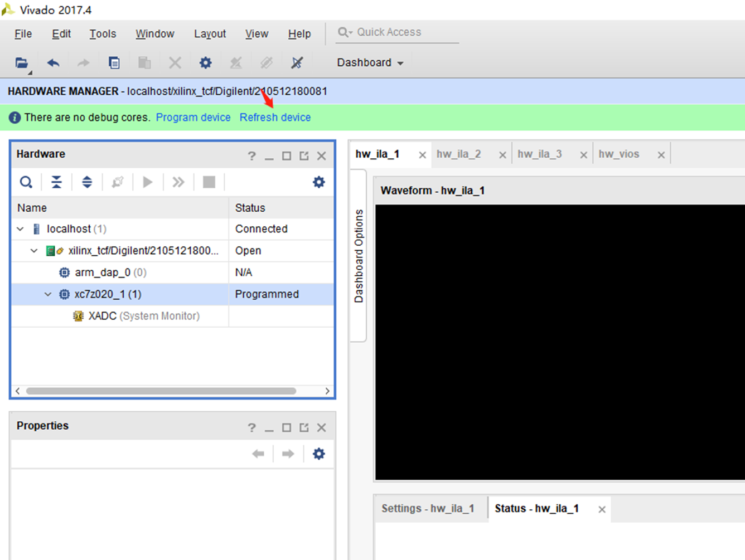Maximize the Hardware panel
745x560 pixels.
(x=287, y=156)
